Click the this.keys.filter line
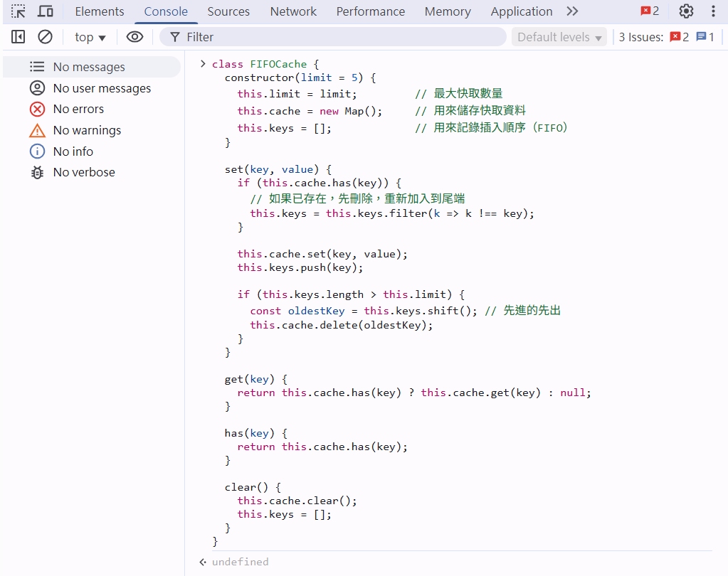Screen dimensions: 728x576 tap(392, 213)
